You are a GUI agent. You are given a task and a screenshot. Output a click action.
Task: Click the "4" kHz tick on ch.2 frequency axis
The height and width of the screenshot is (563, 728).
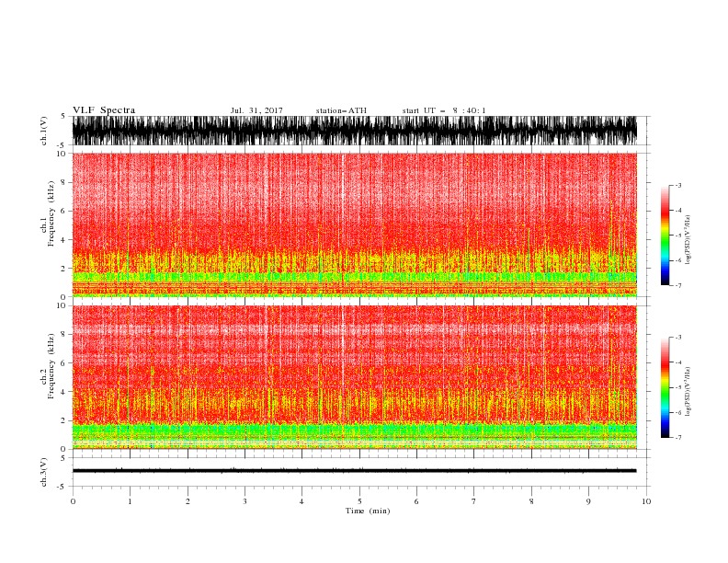(x=63, y=392)
